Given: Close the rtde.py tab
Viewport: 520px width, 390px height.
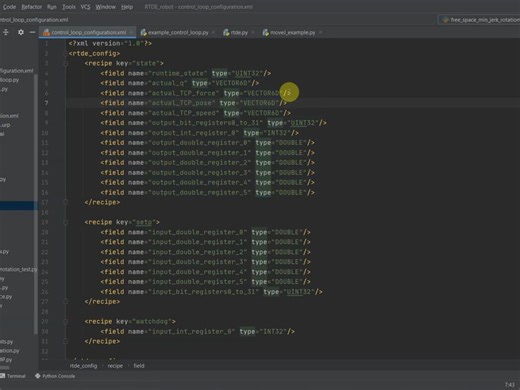Looking at the screenshot, I should (253, 32).
